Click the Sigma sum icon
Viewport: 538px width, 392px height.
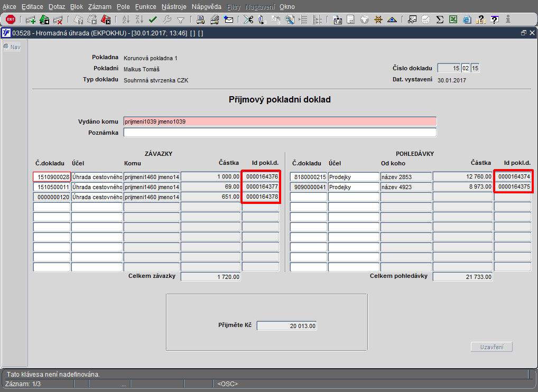pos(440,20)
